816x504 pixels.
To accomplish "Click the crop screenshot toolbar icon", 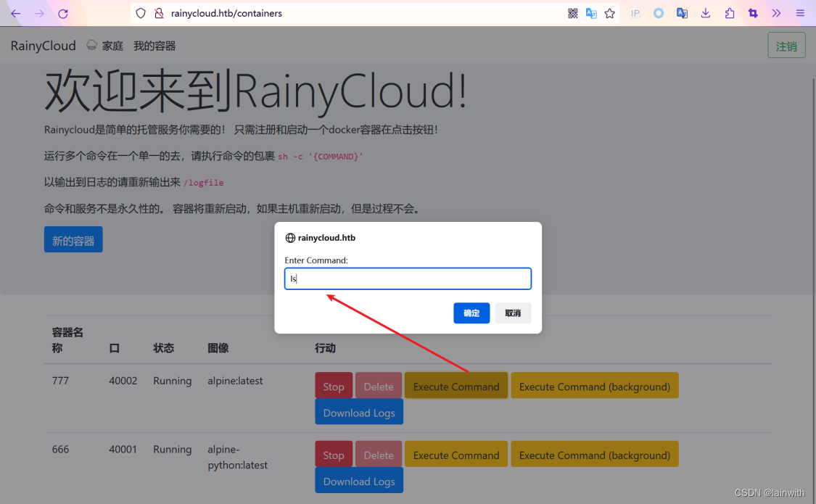I will tap(753, 14).
